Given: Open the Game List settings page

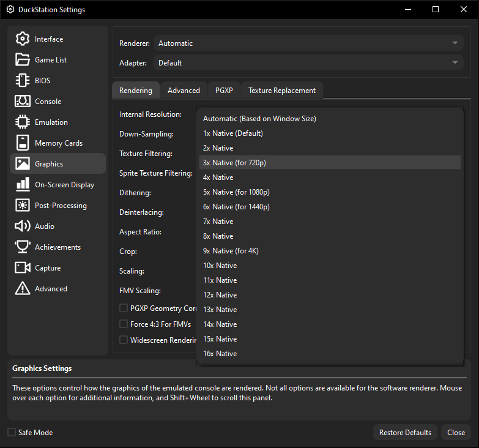Looking at the screenshot, I should pos(58,59).
